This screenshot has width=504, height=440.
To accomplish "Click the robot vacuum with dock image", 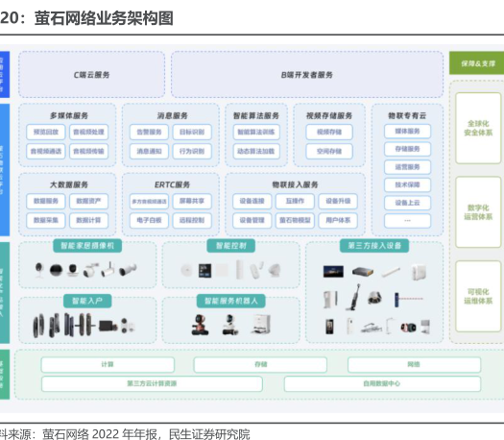I will pos(261,324).
